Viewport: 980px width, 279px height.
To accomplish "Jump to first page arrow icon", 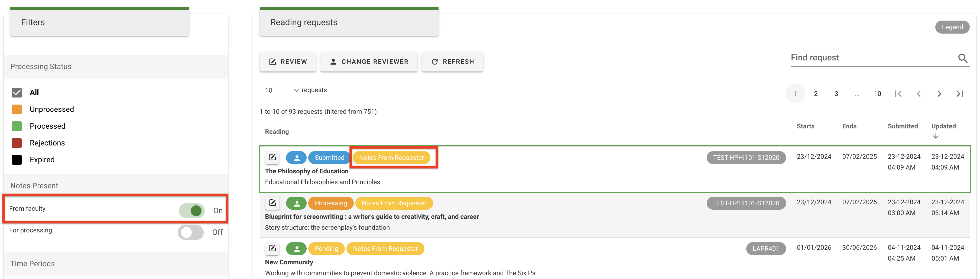I will click(x=898, y=94).
